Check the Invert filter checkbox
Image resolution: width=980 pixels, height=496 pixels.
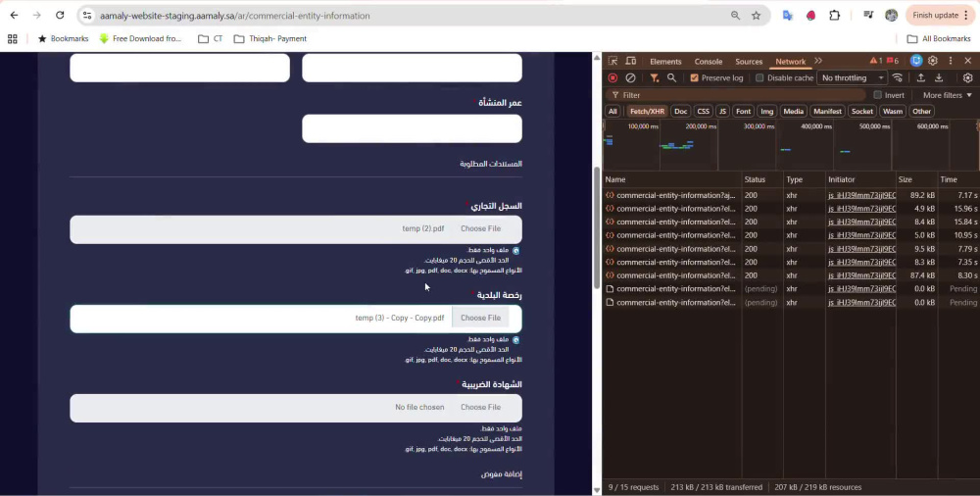coord(877,95)
